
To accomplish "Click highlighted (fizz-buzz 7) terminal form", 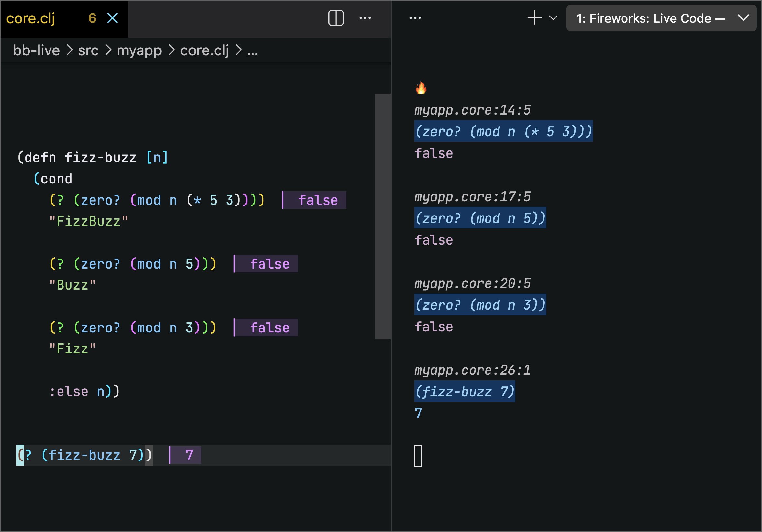I will (465, 391).
